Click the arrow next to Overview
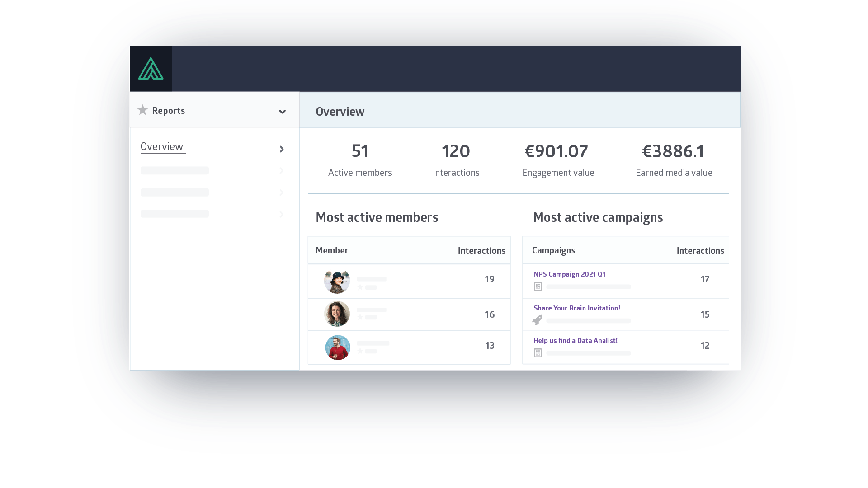868x488 pixels. click(282, 149)
